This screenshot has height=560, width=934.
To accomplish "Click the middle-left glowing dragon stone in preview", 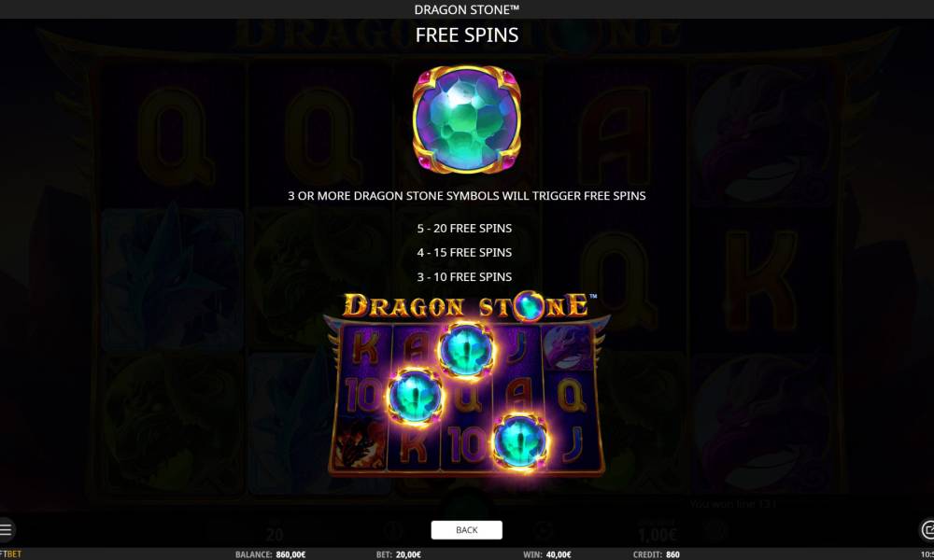I will 415,397.
